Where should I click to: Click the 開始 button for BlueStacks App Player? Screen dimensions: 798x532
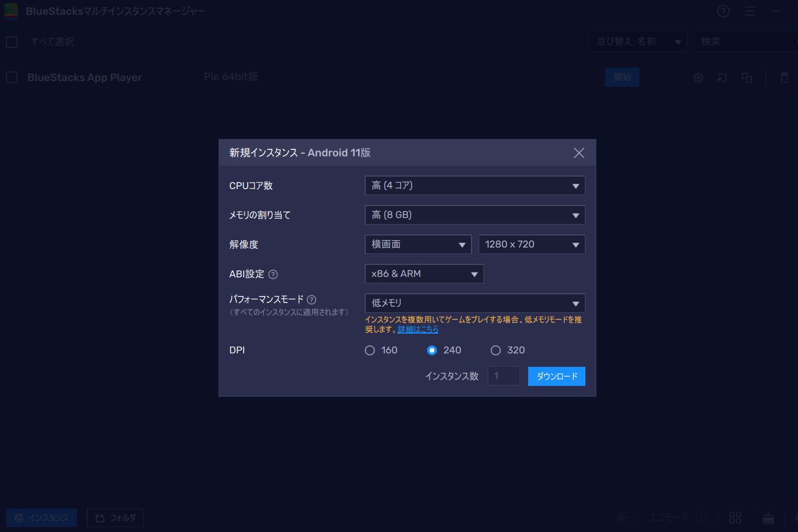622,77
